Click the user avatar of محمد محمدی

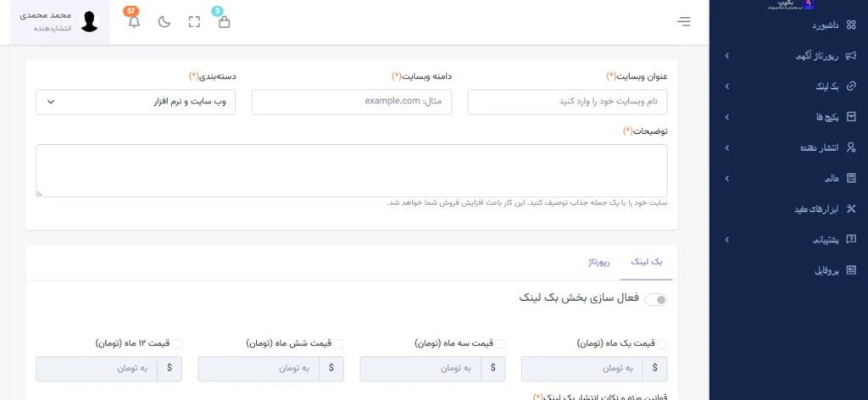pos(90,22)
